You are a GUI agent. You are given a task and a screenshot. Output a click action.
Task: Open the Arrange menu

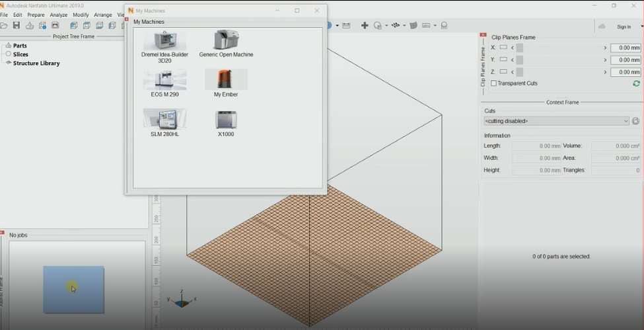[x=103, y=15]
